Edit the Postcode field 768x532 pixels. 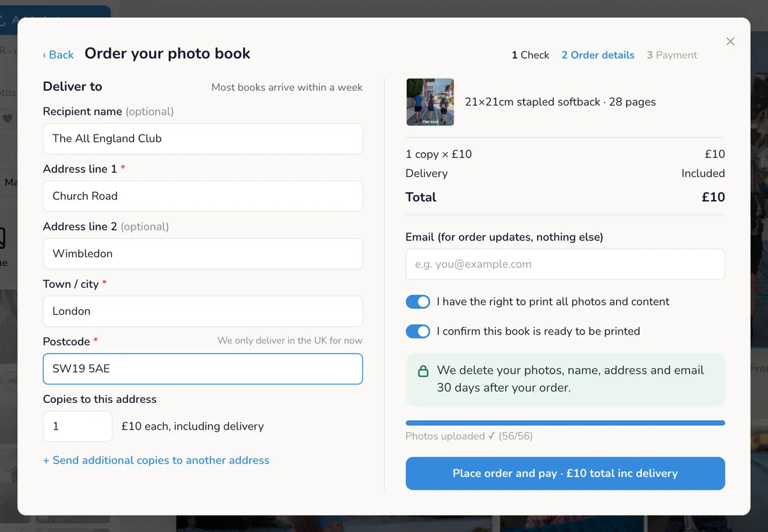(203, 369)
